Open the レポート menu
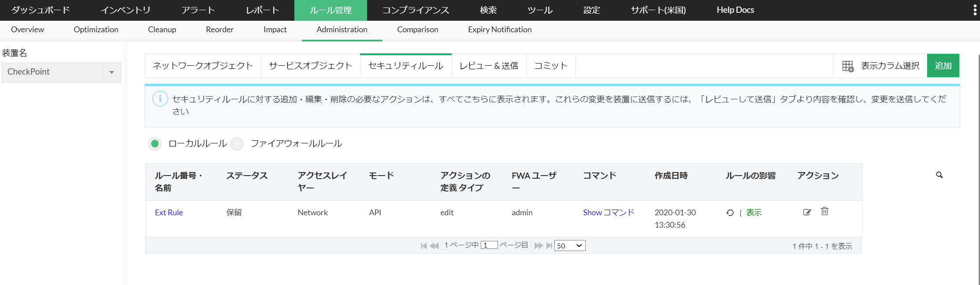 pos(263,10)
